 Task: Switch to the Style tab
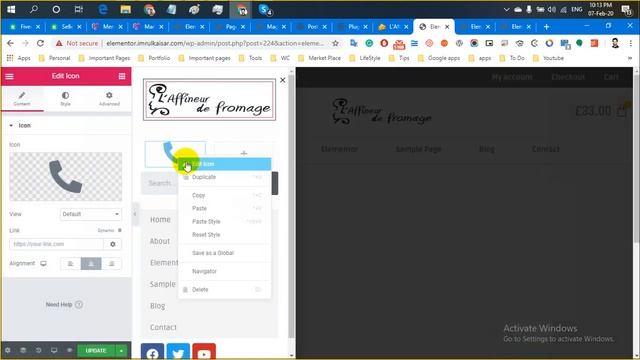pos(65,99)
